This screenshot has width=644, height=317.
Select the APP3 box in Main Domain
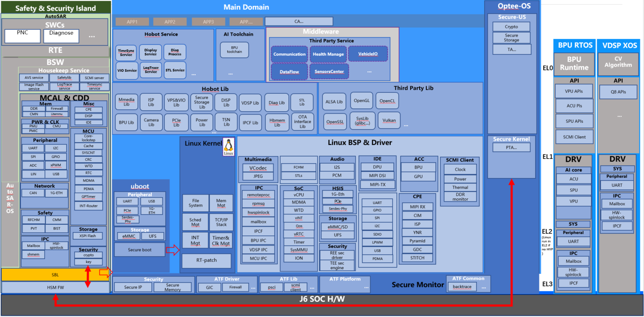(x=208, y=21)
